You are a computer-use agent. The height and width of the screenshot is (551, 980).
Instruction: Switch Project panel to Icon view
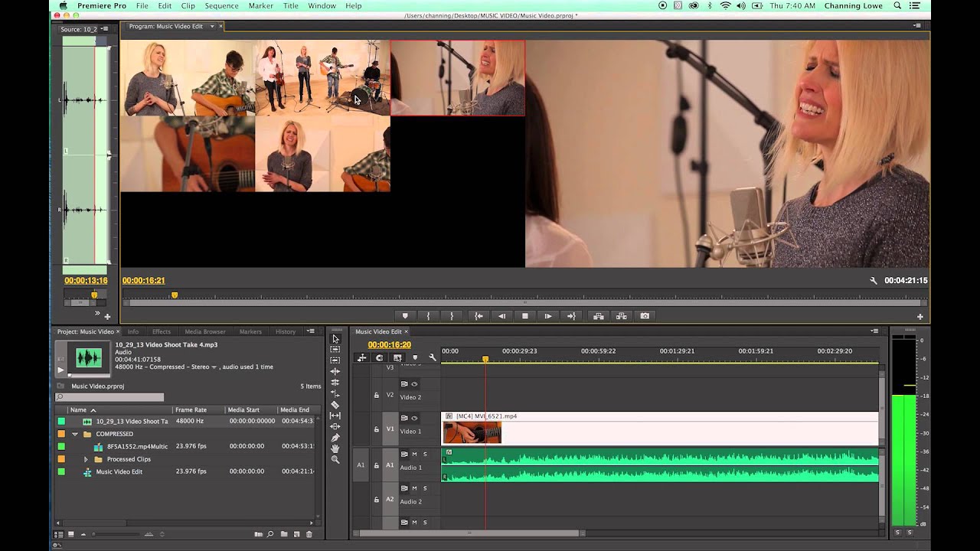(x=71, y=534)
